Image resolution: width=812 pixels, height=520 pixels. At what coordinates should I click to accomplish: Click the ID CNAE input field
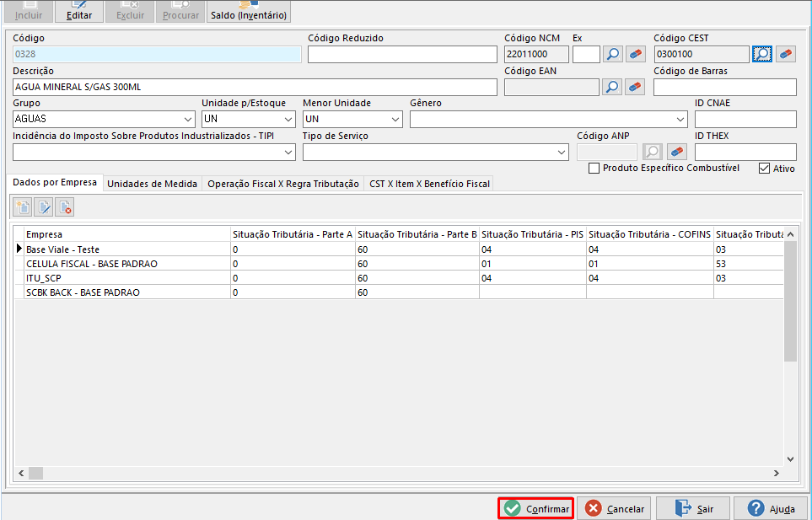click(745, 119)
